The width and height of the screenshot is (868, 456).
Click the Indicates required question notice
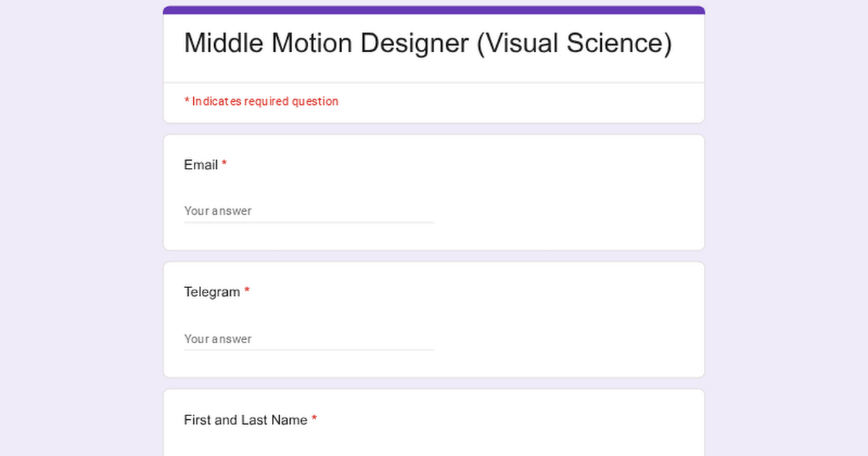(x=261, y=101)
